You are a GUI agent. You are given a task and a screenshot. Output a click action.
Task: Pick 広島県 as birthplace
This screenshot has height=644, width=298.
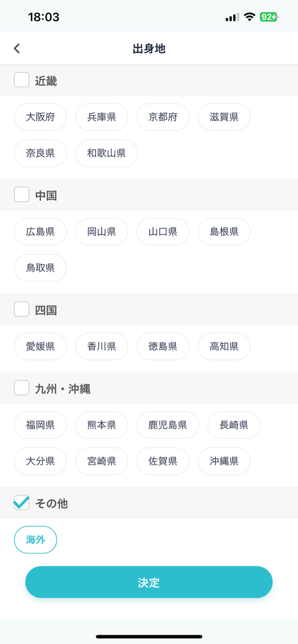pyautogui.click(x=40, y=232)
